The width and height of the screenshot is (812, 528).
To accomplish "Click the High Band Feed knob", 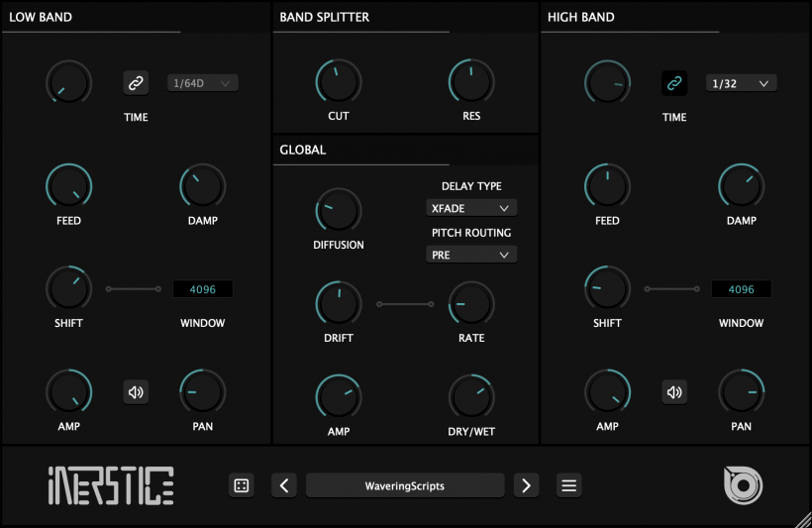I will click(607, 186).
